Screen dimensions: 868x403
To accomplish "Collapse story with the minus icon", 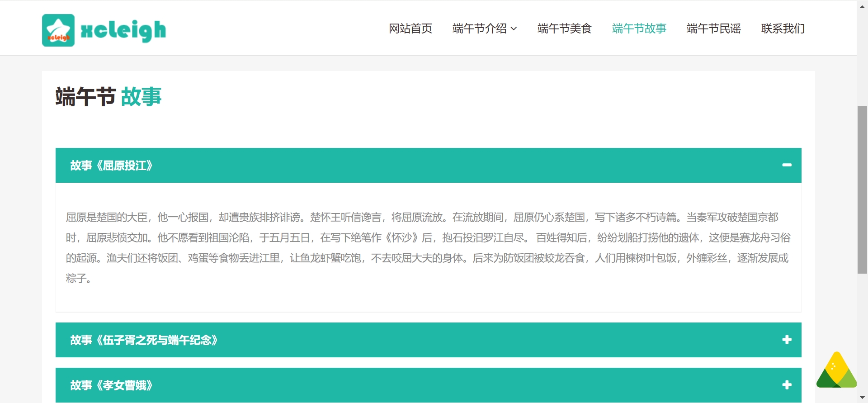I will pyautogui.click(x=787, y=165).
